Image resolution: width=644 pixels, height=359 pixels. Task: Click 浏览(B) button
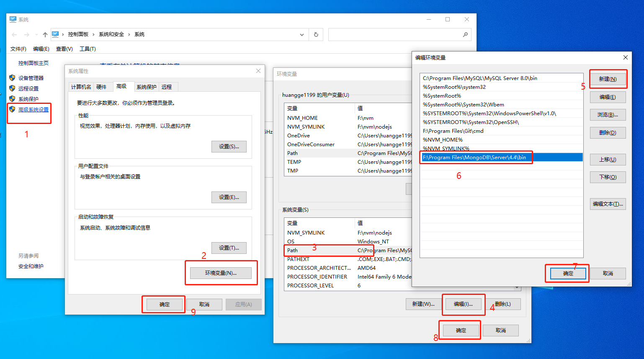pos(608,115)
